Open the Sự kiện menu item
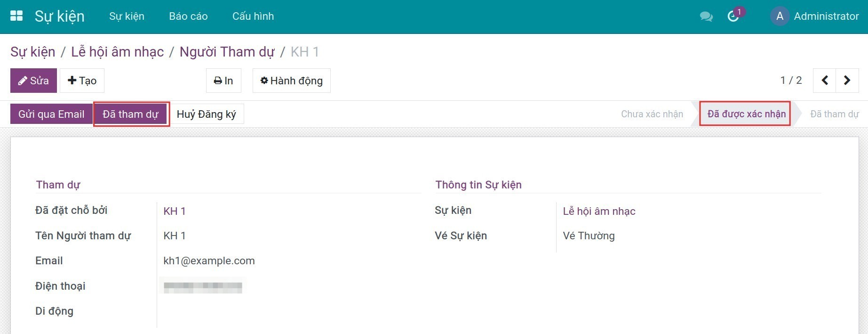Image resolution: width=868 pixels, height=334 pixels. [127, 16]
